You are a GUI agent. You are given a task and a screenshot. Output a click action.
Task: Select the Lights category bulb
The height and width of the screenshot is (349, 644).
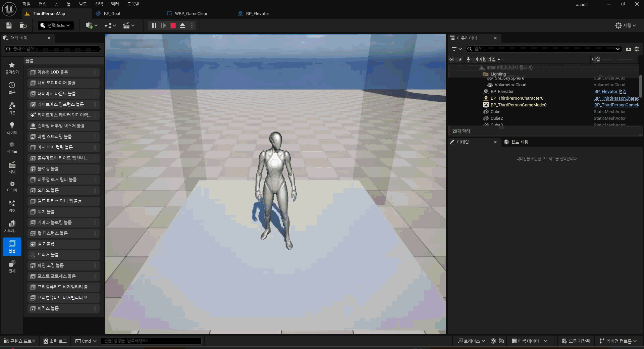point(12,128)
